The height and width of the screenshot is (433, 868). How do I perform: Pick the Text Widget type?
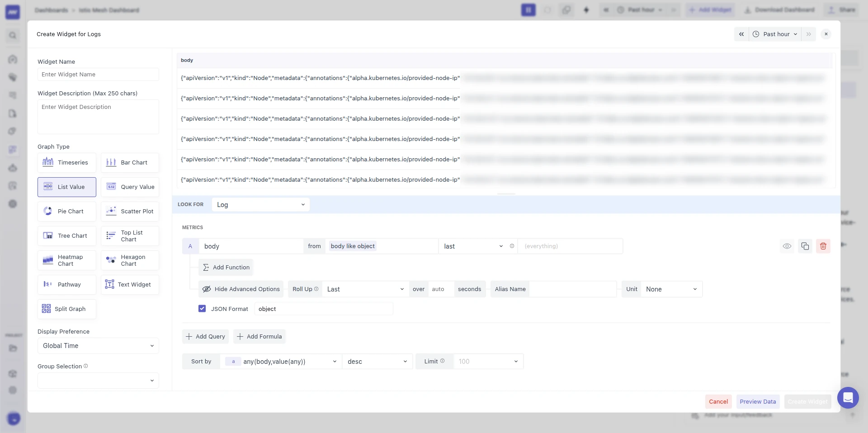point(130,285)
